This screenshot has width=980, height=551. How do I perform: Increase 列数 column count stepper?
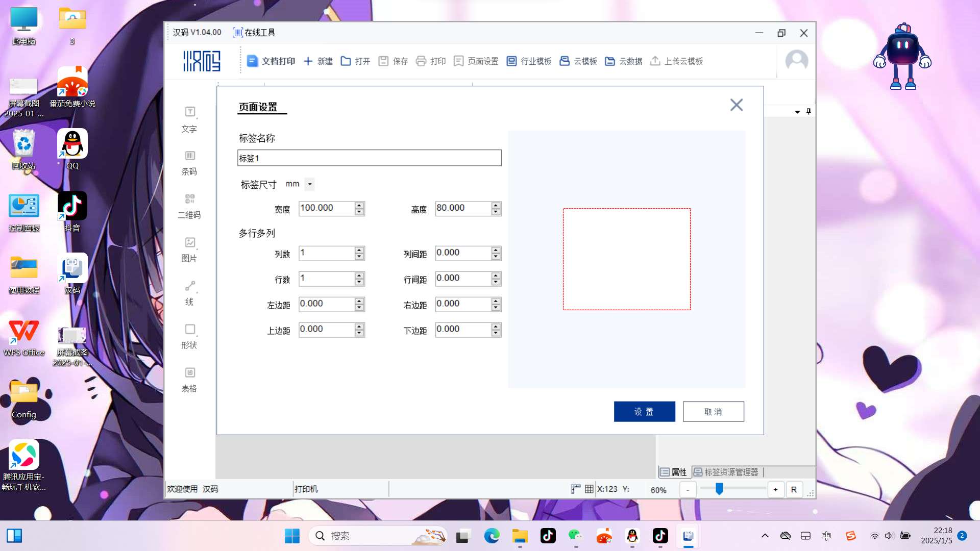359,250
